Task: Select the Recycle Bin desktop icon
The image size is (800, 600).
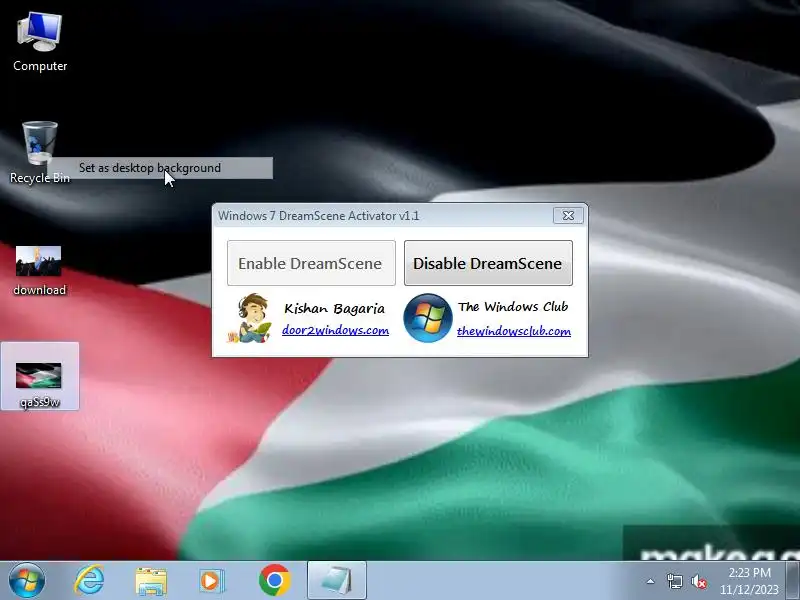Action: coord(39,152)
